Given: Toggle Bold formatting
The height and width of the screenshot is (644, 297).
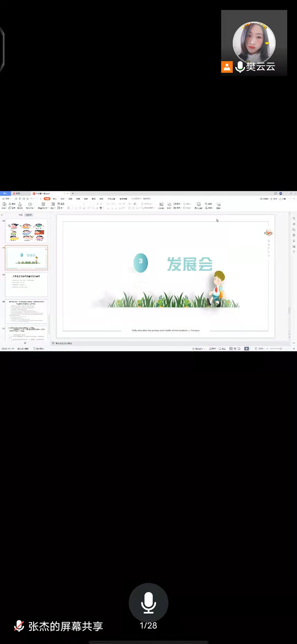Looking at the screenshot, I should click(69, 208).
